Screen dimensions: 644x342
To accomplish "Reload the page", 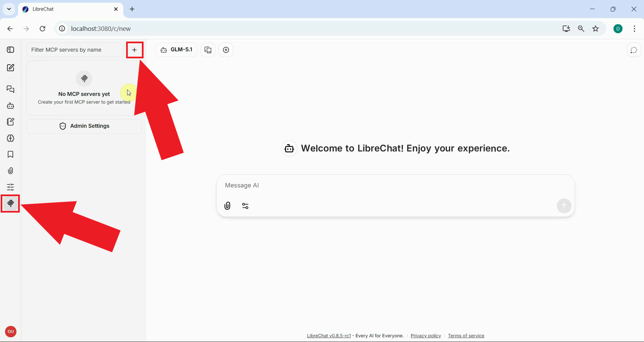I will [x=42, y=29].
